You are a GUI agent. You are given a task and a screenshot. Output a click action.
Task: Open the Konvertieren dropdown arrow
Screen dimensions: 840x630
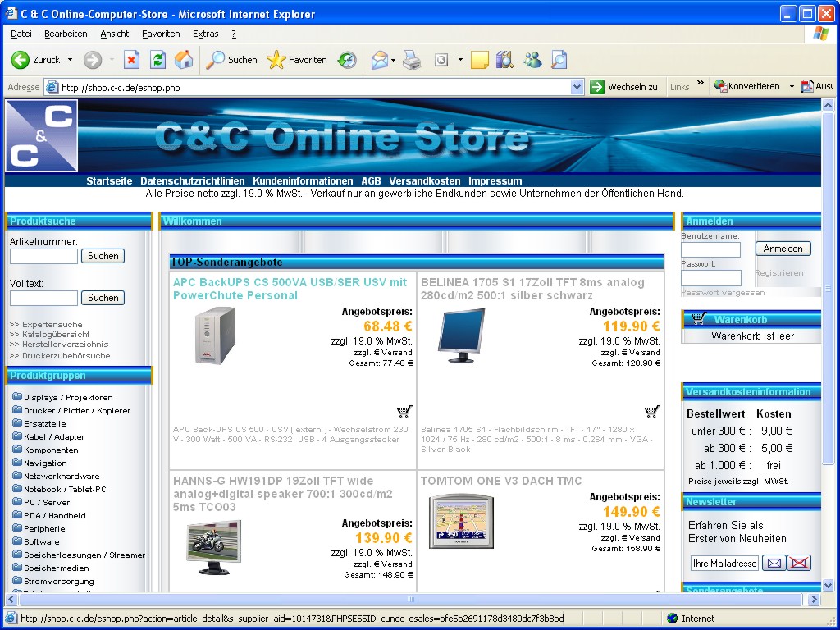coord(792,87)
